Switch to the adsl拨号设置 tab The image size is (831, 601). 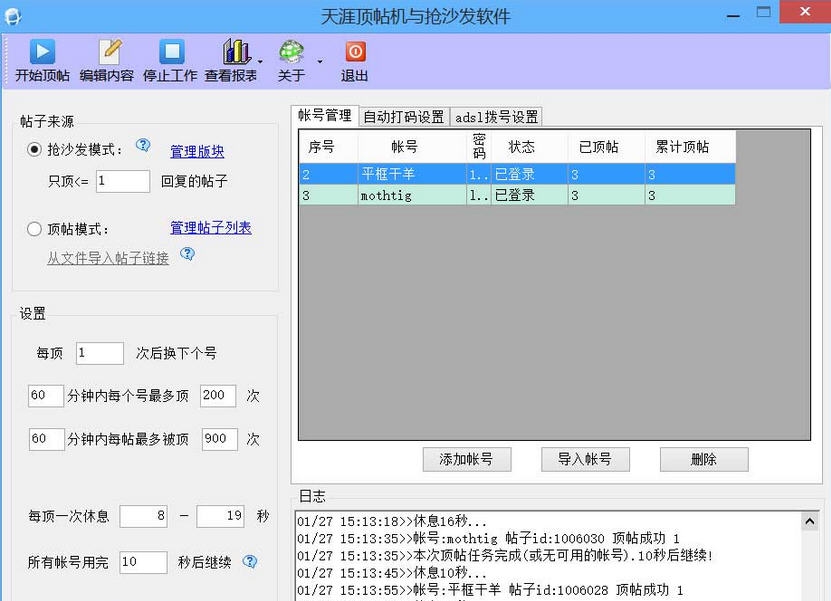pyautogui.click(x=496, y=115)
